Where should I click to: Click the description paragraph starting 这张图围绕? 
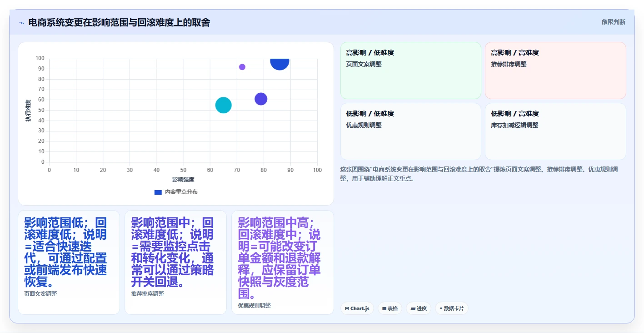pos(480,174)
